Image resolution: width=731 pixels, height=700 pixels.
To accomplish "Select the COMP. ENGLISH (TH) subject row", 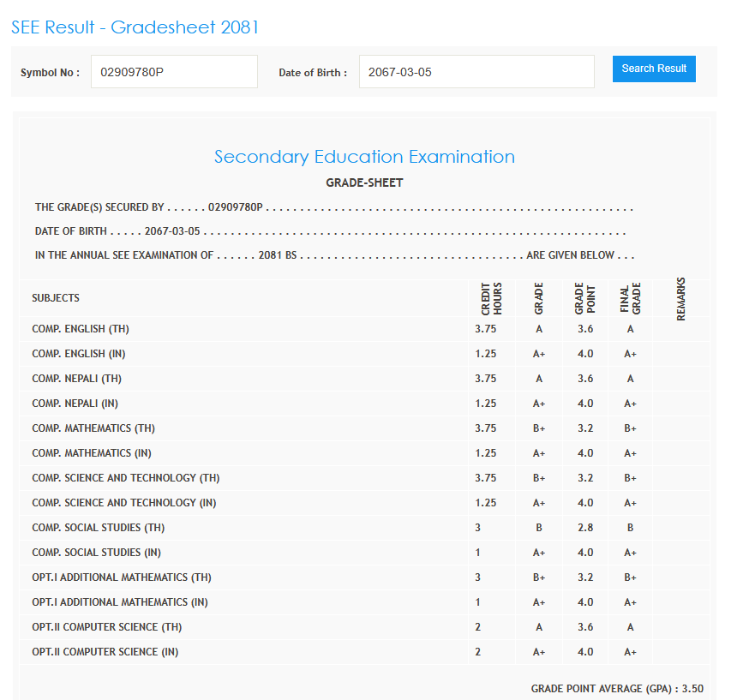I will [81, 329].
